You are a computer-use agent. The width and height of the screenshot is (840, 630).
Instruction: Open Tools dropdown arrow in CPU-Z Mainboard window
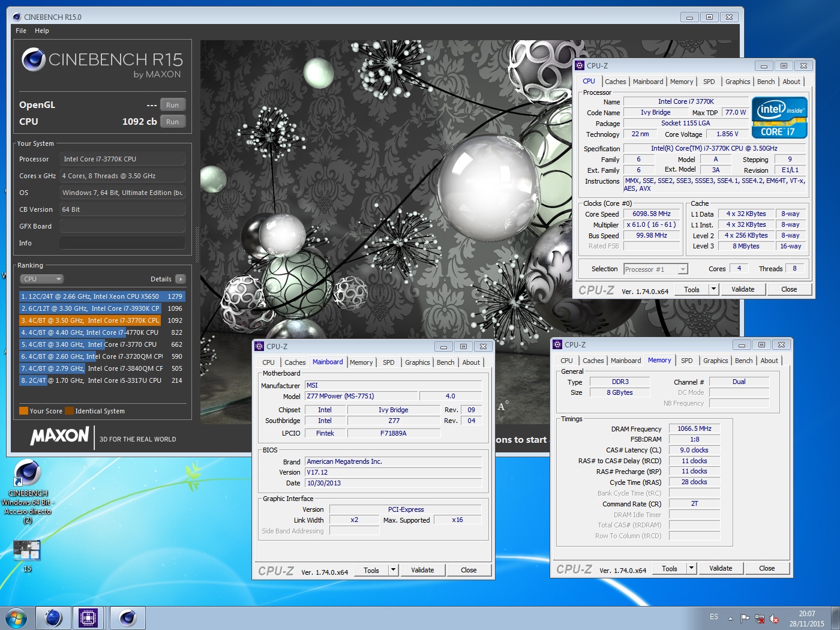point(393,571)
